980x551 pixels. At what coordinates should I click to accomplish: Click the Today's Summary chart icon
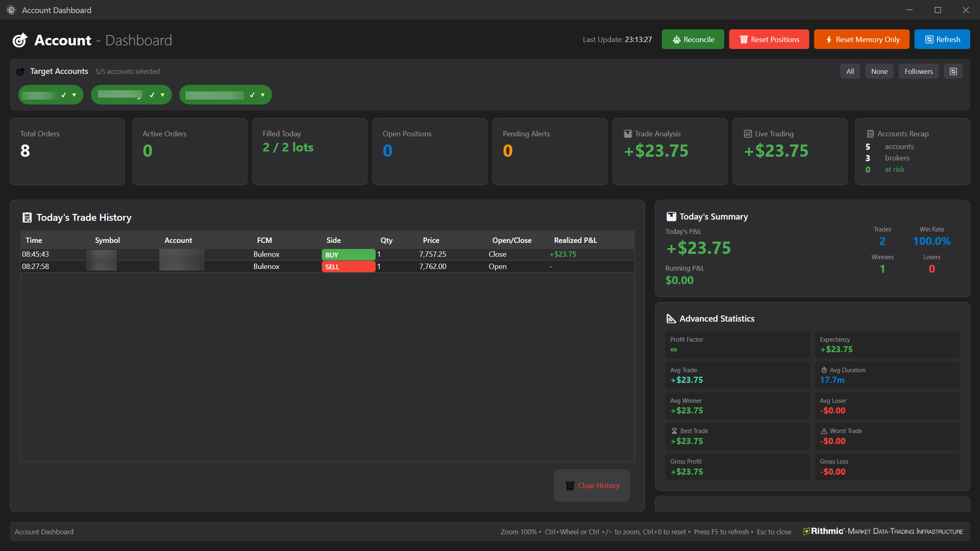tap(671, 217)
